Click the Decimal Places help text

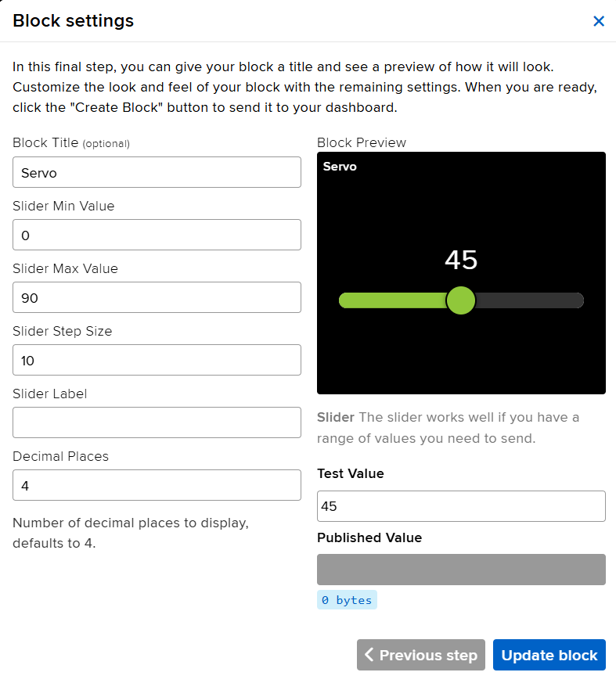tap(131, 532)
